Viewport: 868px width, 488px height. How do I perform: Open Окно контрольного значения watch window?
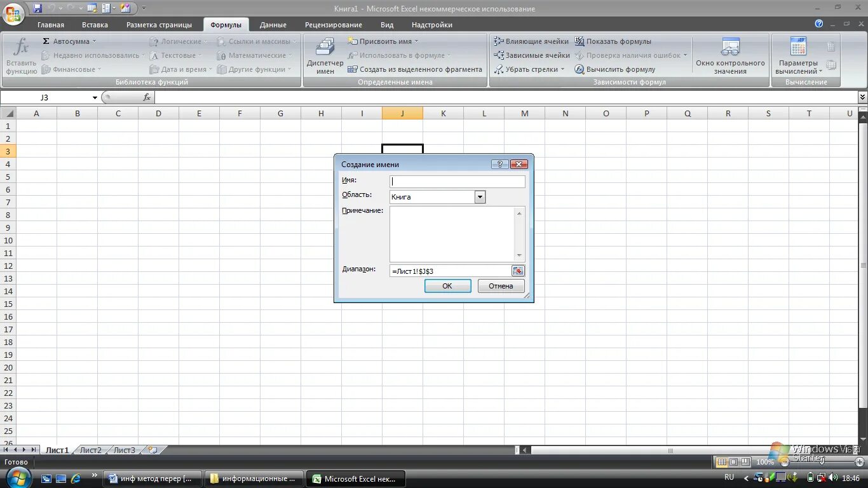pos(730,56)
